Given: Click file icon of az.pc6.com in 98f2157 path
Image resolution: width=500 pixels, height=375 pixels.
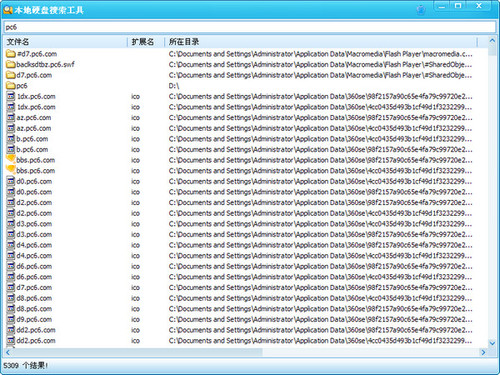Looking at the screenshot, I should tap(11, 118).
